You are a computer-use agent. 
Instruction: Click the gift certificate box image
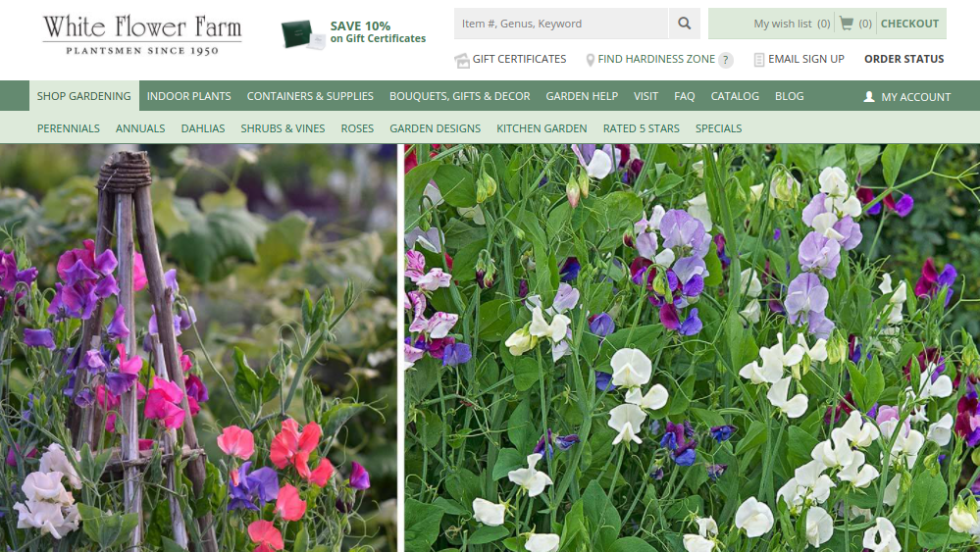[303, 33]
